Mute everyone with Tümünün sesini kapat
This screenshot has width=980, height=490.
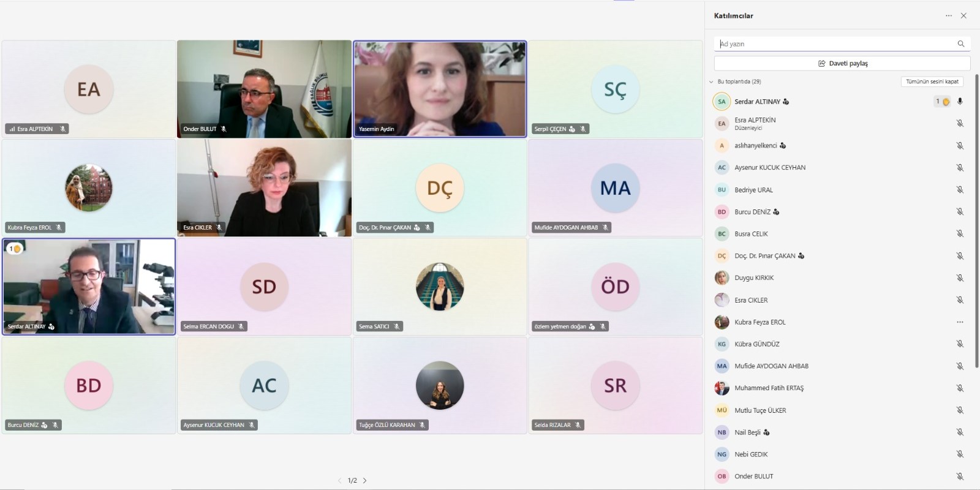click(932, 81)
